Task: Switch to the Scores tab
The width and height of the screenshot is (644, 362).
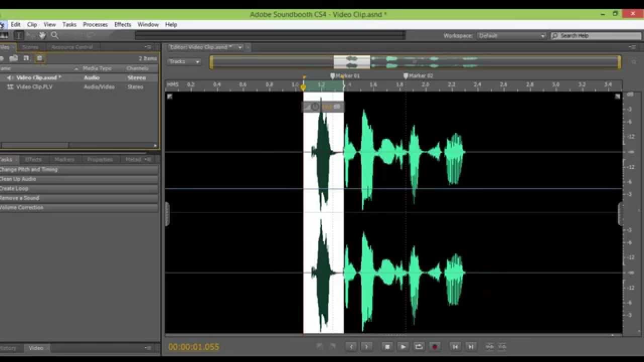Action: [x=30, y=47]
